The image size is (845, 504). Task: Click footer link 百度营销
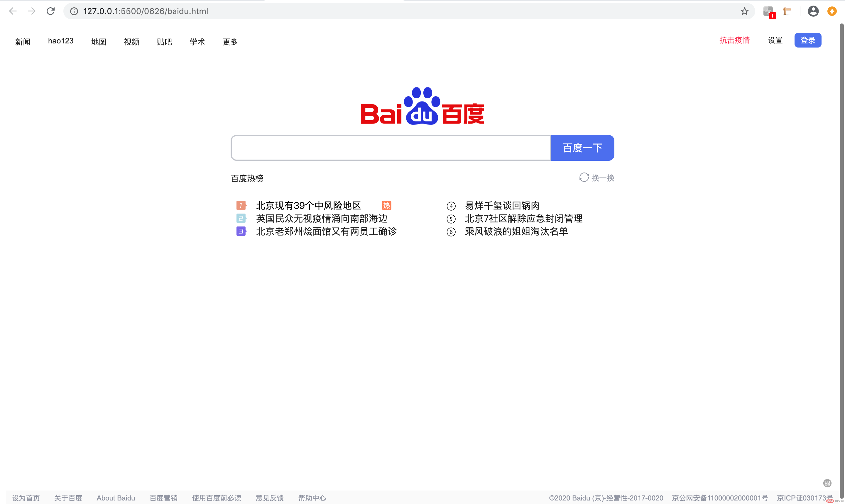pyautogui.click(x=163, y=498)
